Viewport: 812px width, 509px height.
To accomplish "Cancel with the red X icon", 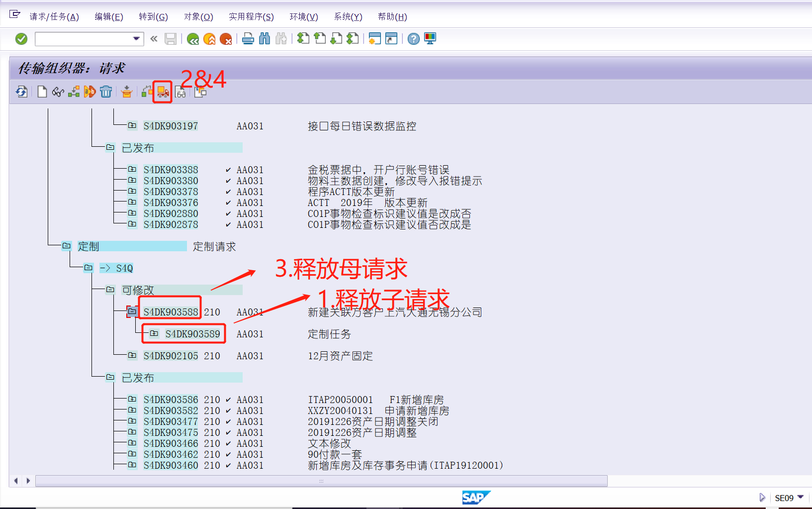I will (226, 39).
